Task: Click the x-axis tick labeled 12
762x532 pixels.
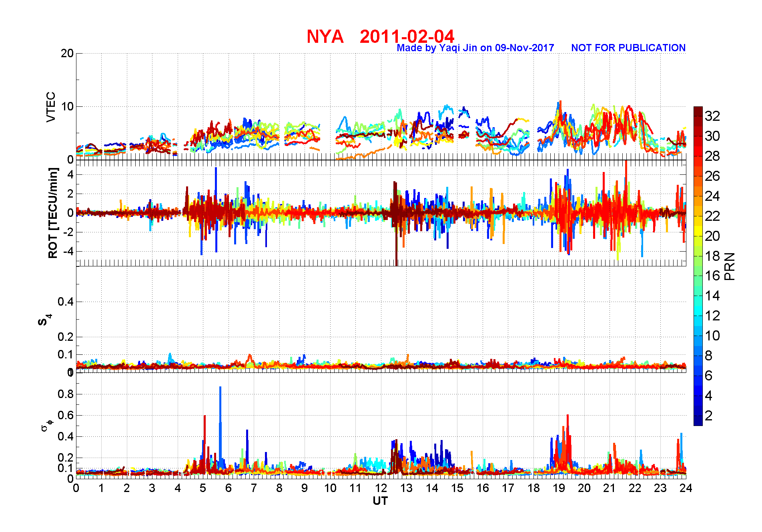Action: pos(381,488)
